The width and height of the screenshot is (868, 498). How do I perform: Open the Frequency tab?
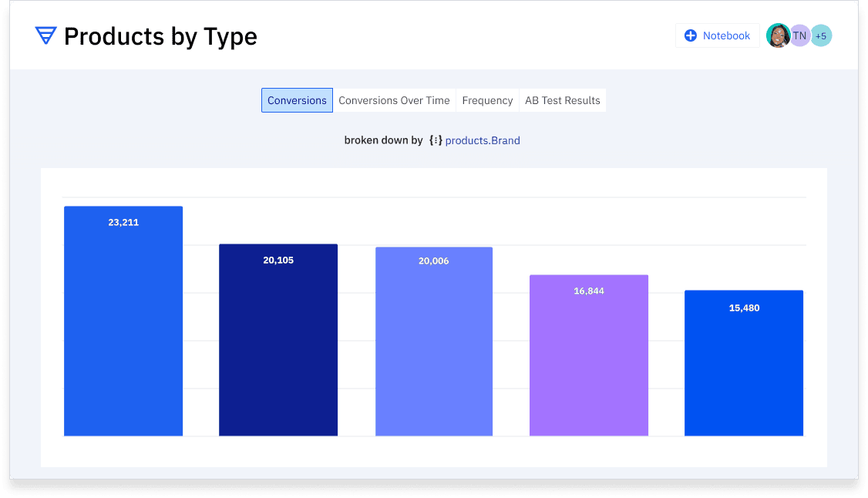click(487, 100)
